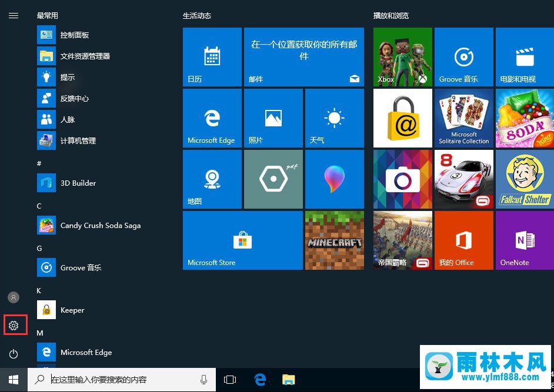The image size is (554, 392).
Task: Open the Keeper padlock tile
Action: point(403,118)
